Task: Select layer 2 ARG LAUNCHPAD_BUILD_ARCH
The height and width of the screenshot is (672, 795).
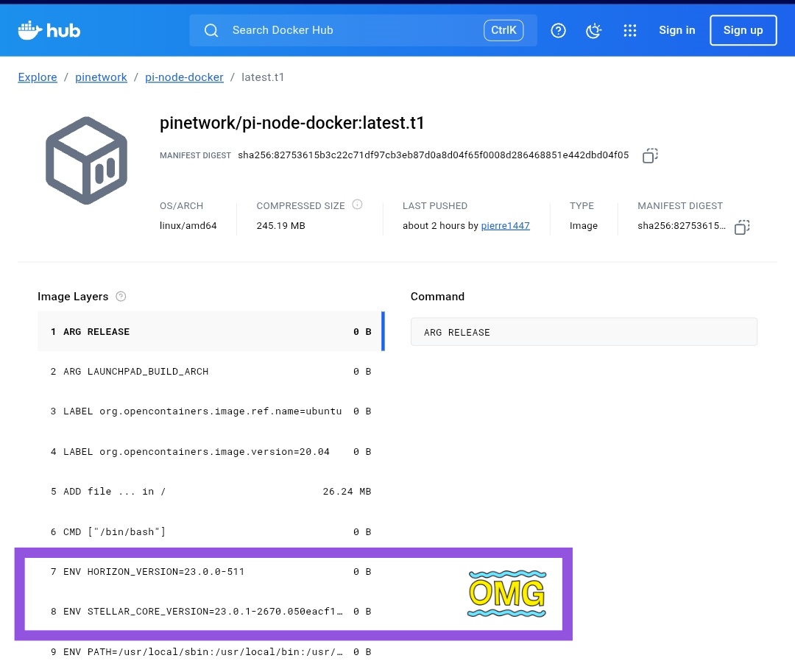Action: [211, 372]
